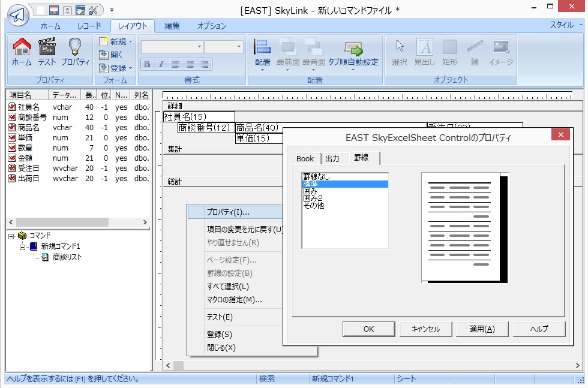
Task: Switch to the レコード ribbon tab
Action: [x=89, y=26]
